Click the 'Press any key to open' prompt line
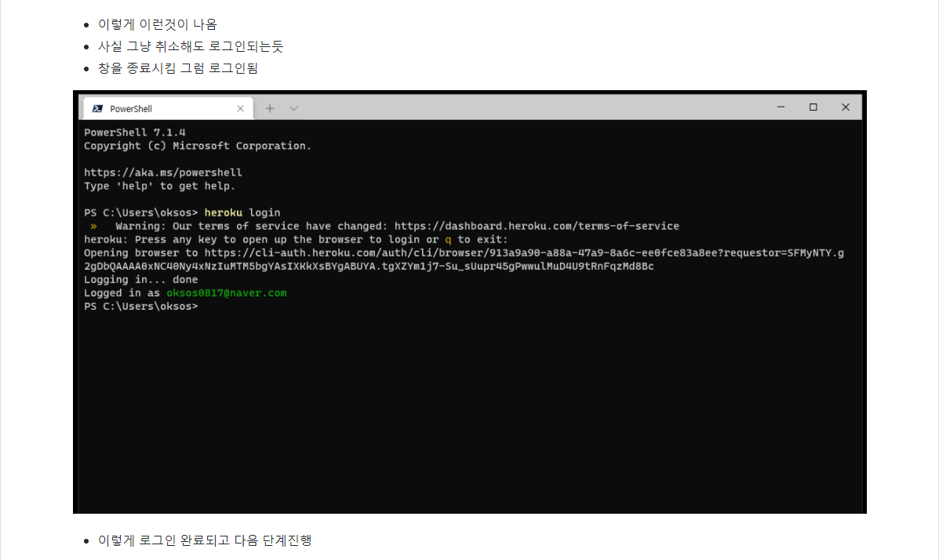The image size is (939, 560). coord(296,239)
